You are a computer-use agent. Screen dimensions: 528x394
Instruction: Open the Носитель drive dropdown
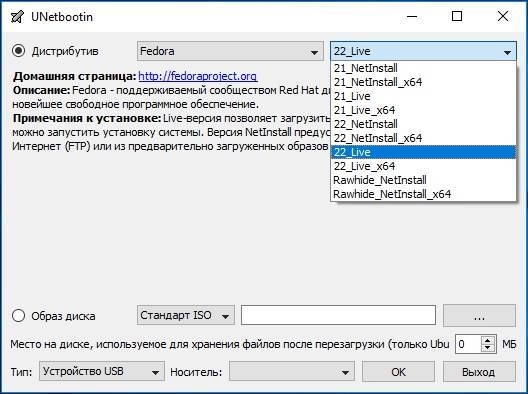coord(292,371)
